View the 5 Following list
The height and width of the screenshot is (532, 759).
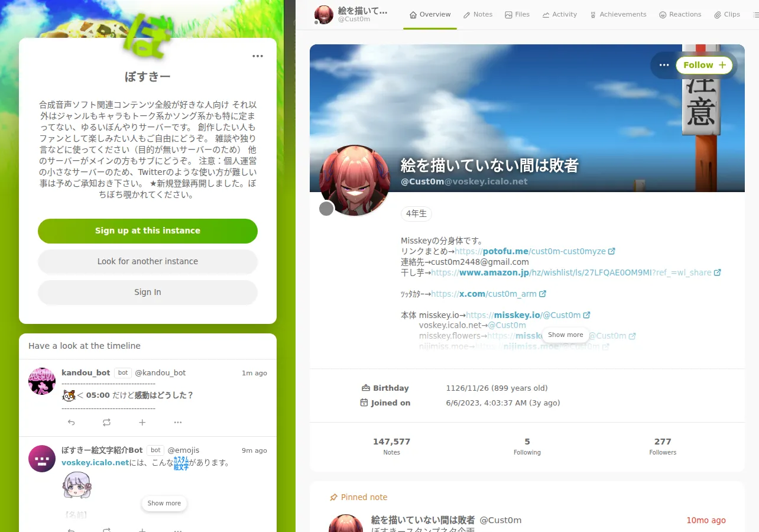527,446
